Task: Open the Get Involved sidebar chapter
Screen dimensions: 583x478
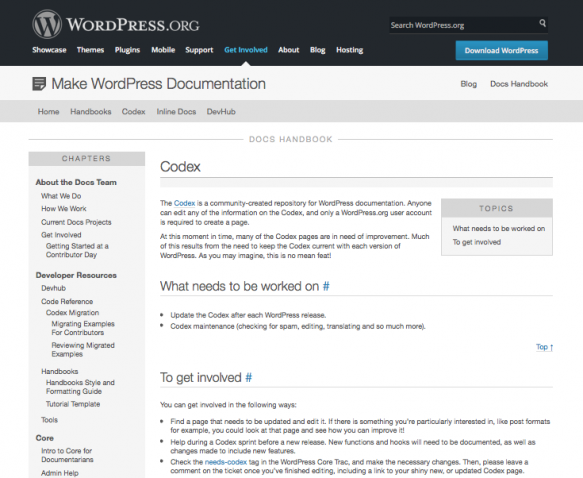Action: point(61,235)
